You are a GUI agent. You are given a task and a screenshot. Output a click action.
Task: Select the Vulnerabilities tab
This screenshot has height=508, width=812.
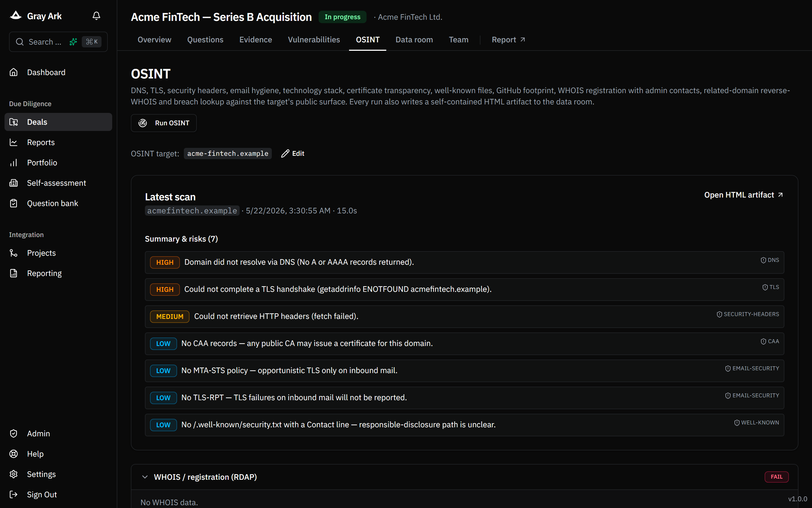(314, 40)
